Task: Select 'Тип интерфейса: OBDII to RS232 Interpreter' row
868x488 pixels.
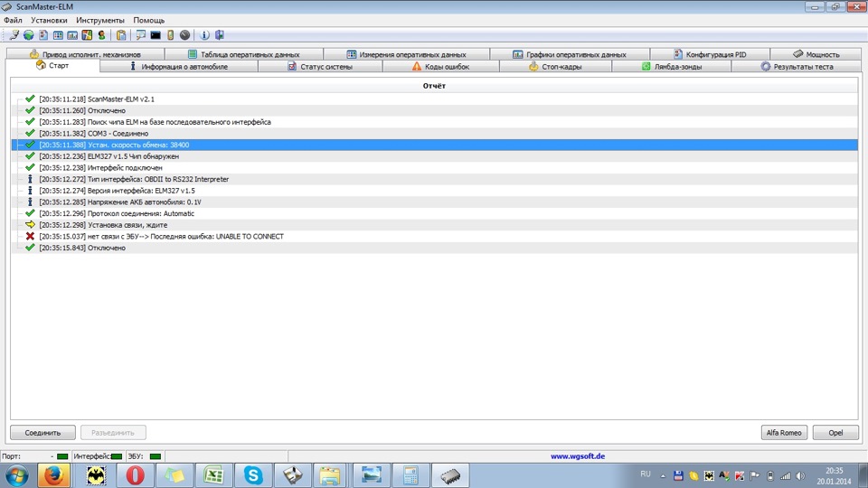Action: coord(435,179)
